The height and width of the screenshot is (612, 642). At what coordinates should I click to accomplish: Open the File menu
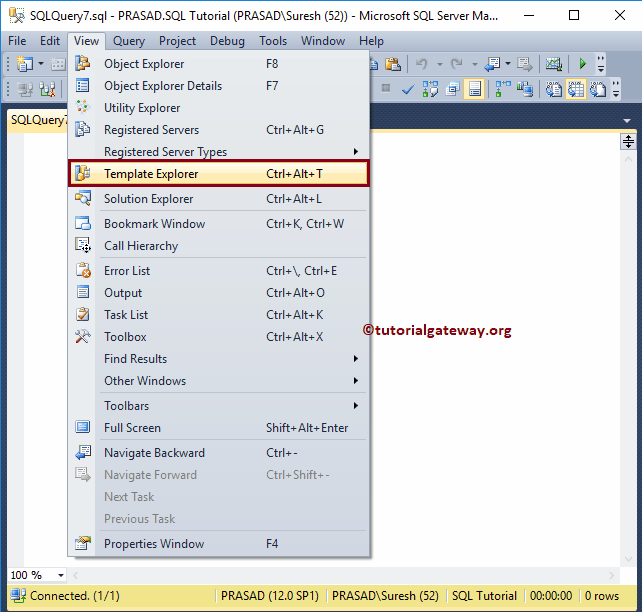point(17,41)
